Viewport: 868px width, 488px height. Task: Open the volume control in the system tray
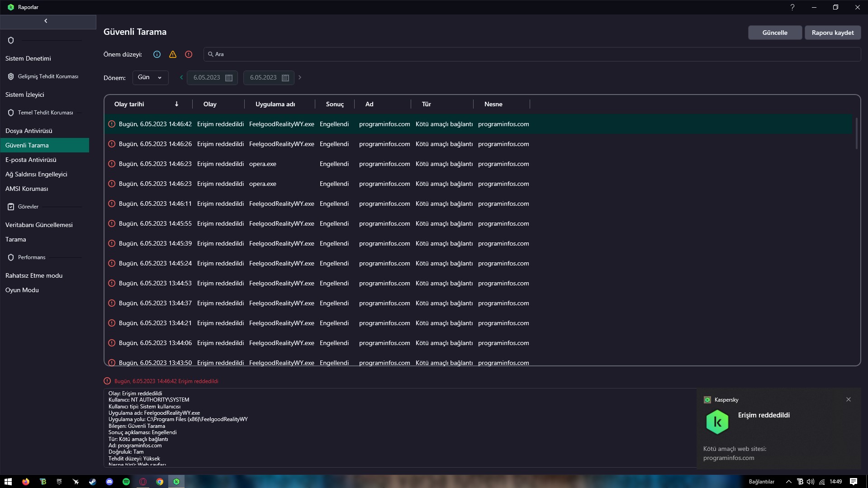[810, 482]
